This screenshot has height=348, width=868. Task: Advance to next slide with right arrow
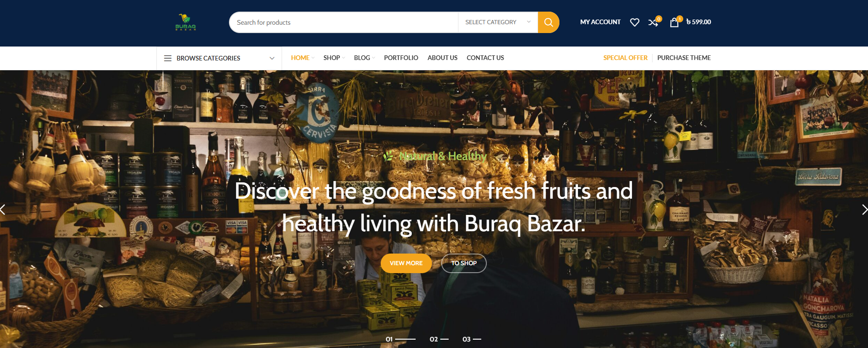click(x=864, y=209)
